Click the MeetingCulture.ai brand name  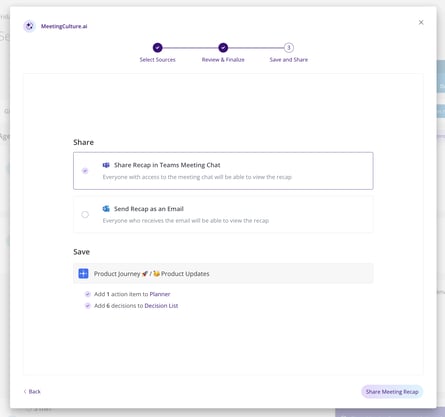pyautogui.click(x=64, y=26)
